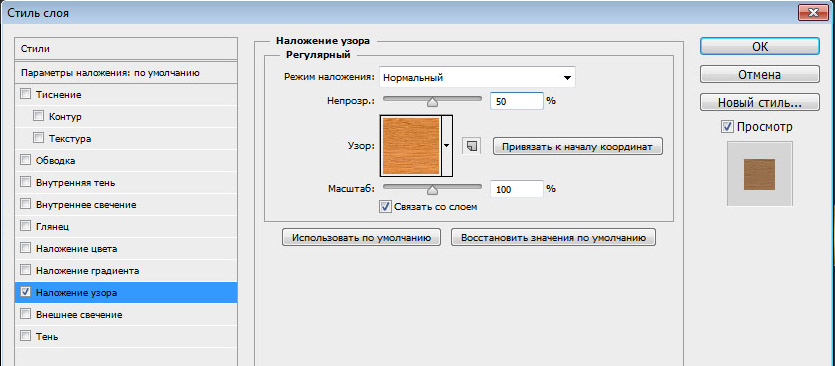Click the Отмена button
Screen dimensions: 835x366
[x=760, y=74]
